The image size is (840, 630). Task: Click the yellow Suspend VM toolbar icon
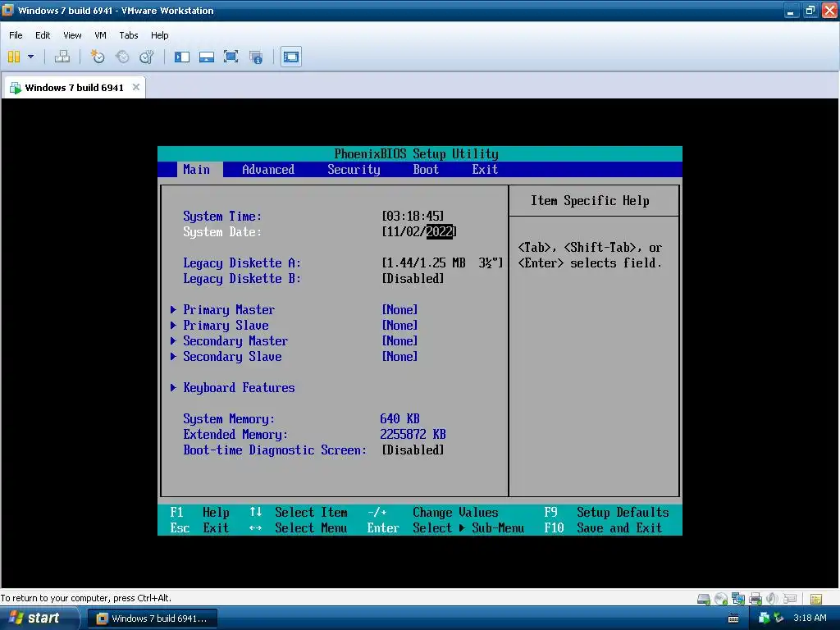(14, 57)
